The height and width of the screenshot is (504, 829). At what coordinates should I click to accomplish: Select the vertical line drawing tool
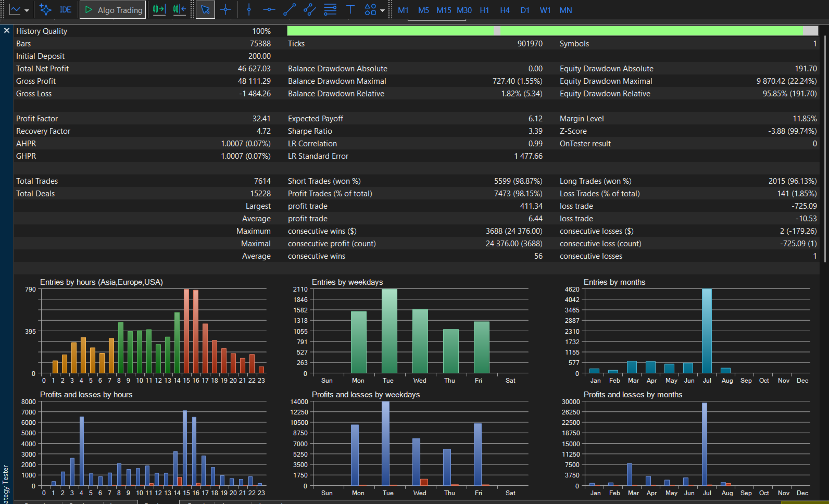(x=249, y=10)
